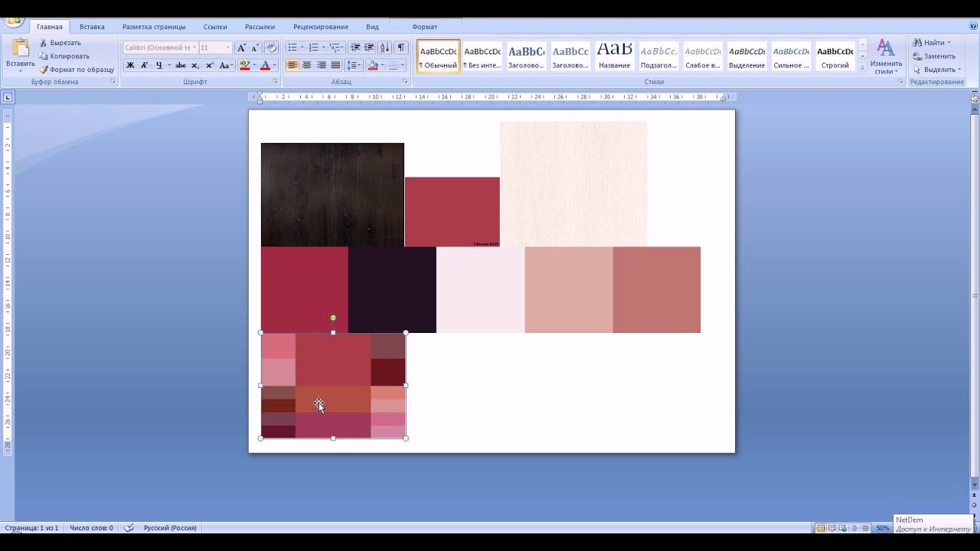Click the Paste (Вставить) clipboard icon
The height and width of the screenshot is (551, 980).
tap(20, 48)
